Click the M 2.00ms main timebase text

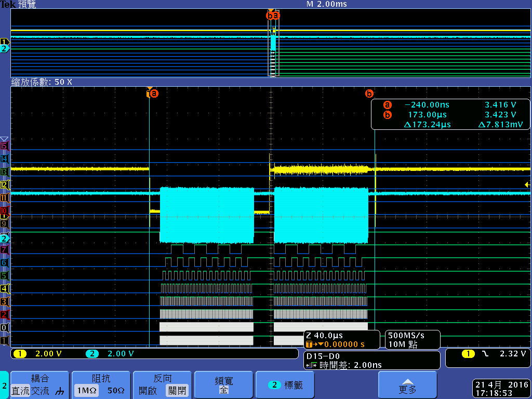(x=326, y=4)
